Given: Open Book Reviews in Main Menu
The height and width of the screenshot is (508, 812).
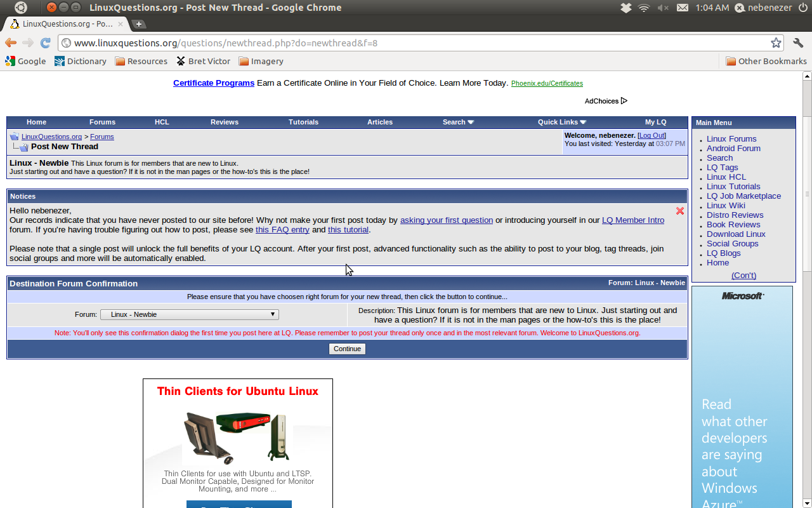Looking at the screenshot, I should (733, 224).
